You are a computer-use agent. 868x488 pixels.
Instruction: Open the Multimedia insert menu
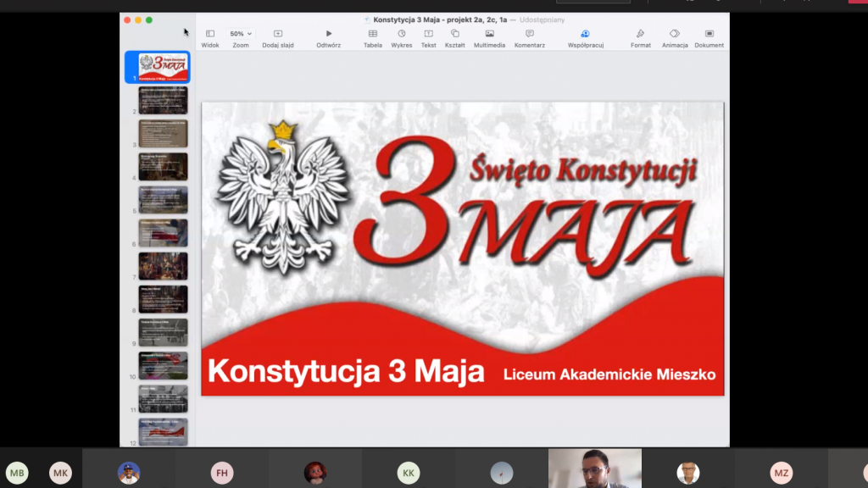pos(489,38)
